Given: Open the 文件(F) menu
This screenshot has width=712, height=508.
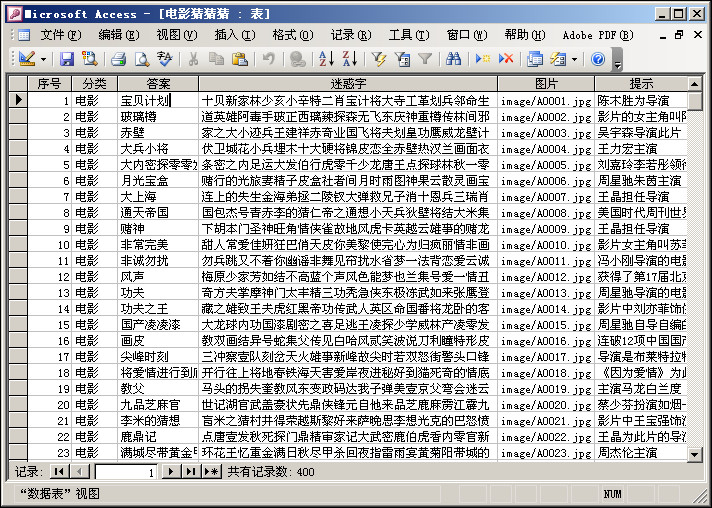Looking at the screenshot, I should pos(61,35).
